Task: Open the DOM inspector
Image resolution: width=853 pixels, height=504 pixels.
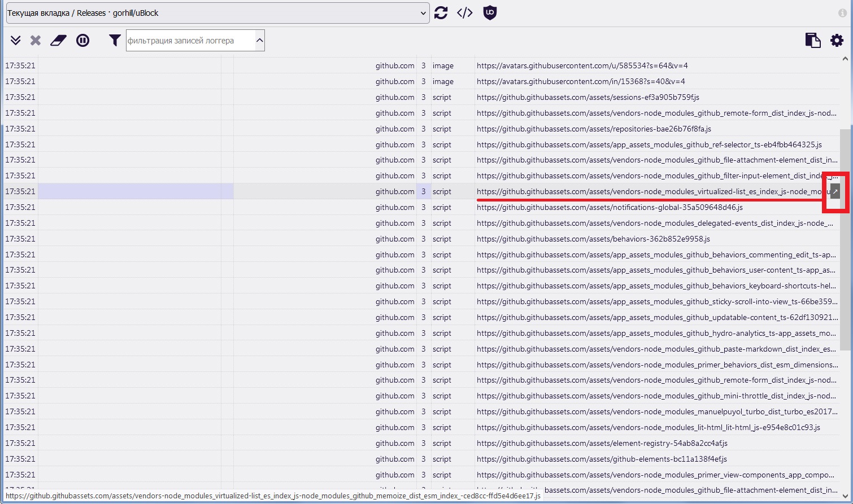Action: click(x=465, y=13)
